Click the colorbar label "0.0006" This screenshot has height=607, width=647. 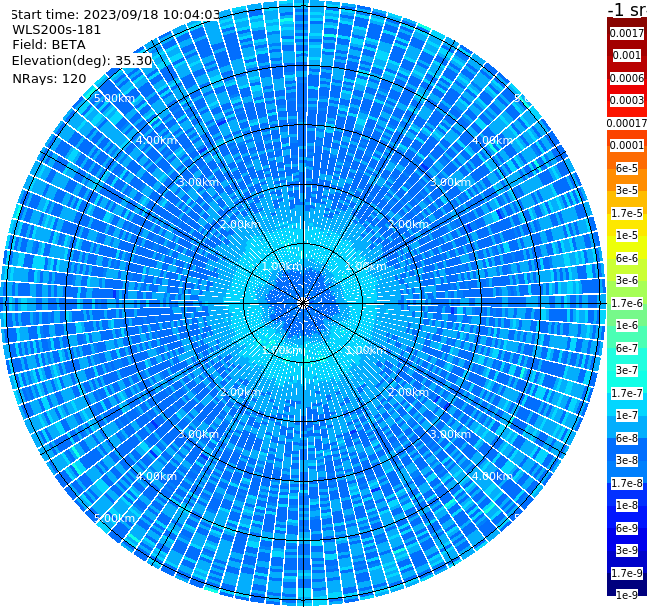627,78
